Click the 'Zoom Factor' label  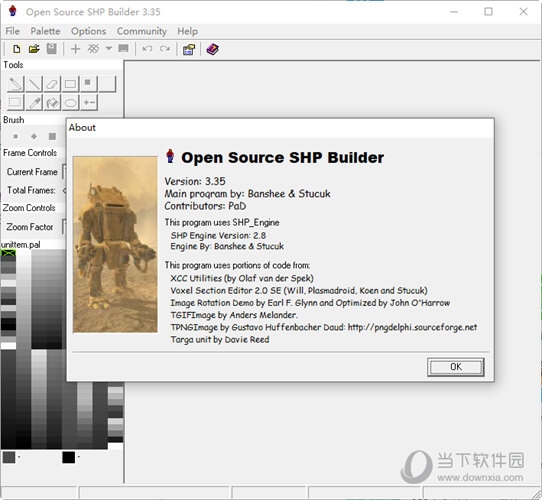coord(30,226)
